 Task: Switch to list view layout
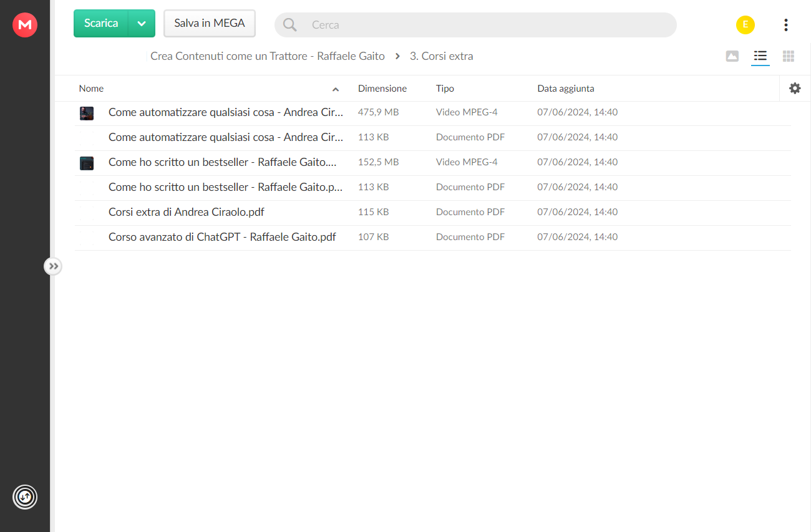pos(760,56)
